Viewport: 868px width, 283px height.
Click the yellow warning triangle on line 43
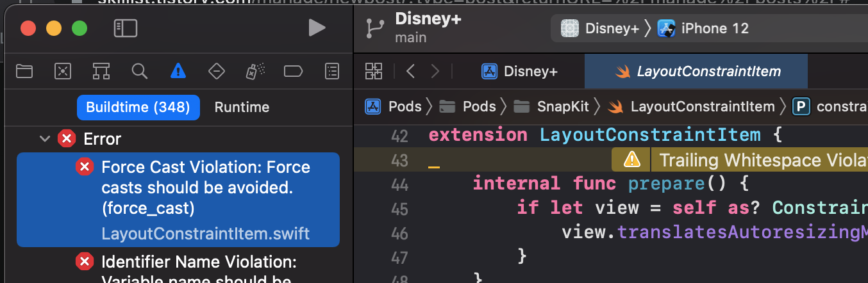(631, 159)
